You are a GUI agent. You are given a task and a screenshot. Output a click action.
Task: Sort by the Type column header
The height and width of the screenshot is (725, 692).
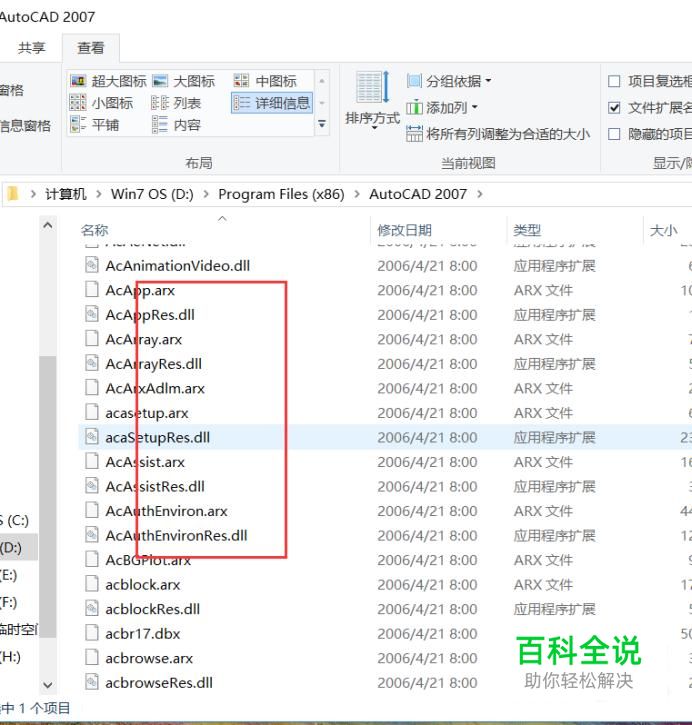pos(527,230)
